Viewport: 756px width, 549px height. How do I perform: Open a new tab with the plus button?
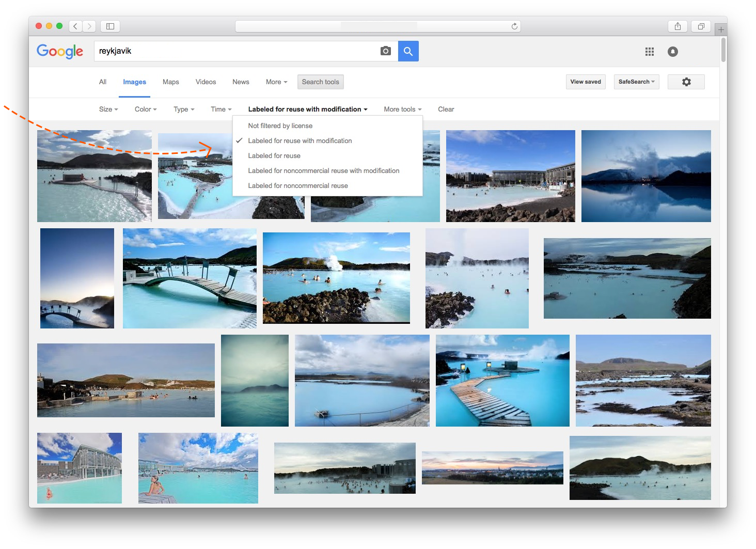[721, 30]
